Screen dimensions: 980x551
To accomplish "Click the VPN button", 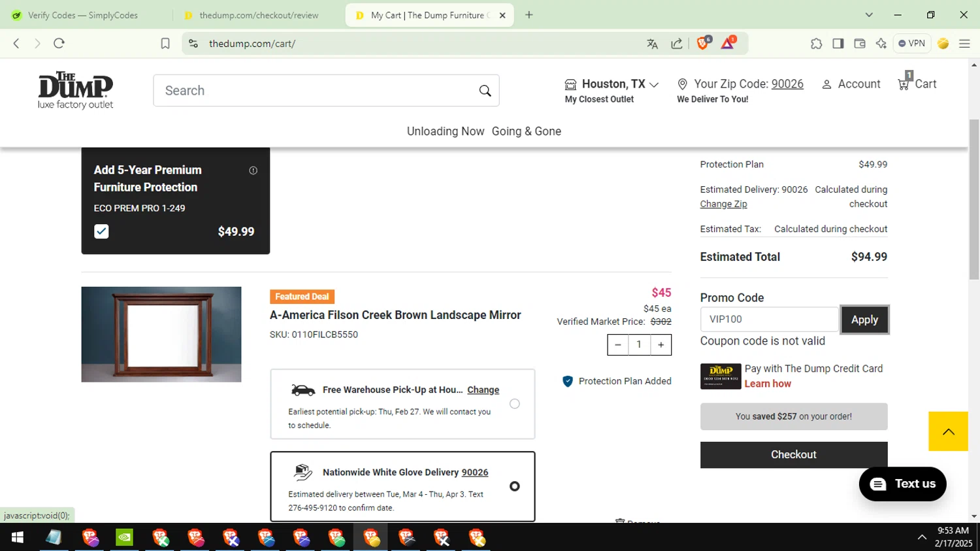I will coord(912,43).
